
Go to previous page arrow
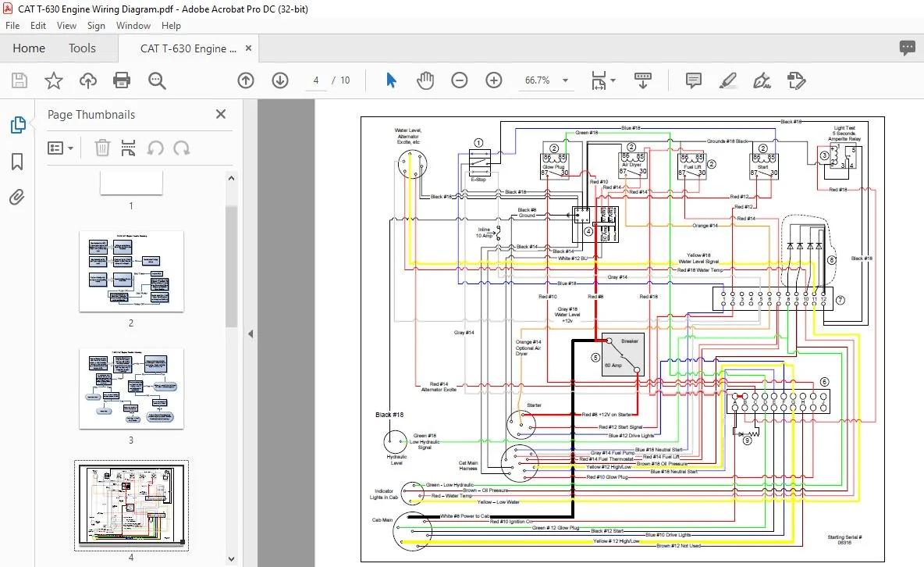point(246,80)
